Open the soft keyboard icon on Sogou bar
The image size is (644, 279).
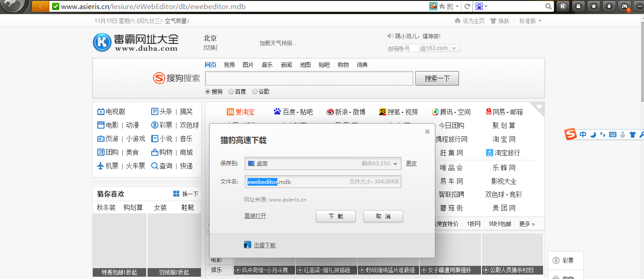point(613,135)
